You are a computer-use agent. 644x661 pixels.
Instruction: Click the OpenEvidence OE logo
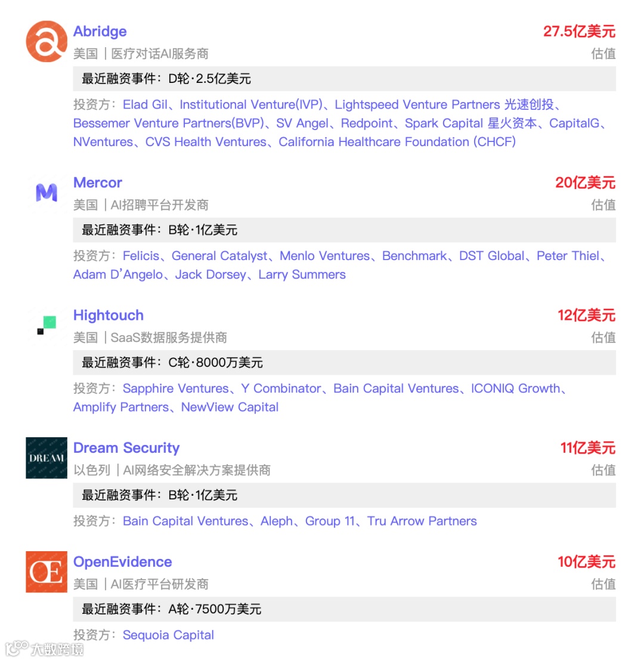47,572
